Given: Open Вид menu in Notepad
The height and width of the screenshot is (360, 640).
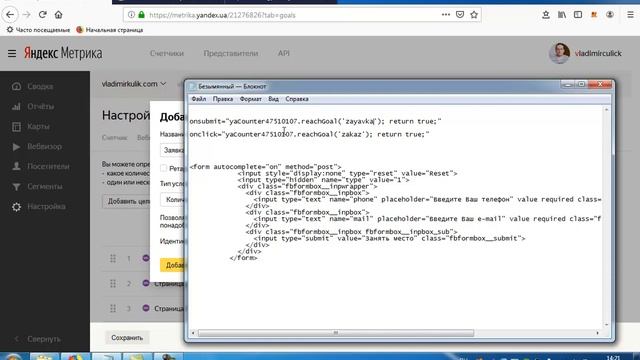Looking at the screenshot, I should (x=273, y=99).
